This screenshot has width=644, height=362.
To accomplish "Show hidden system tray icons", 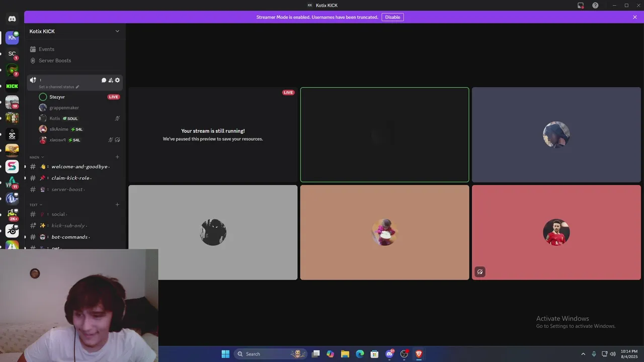I will point(583,354).
